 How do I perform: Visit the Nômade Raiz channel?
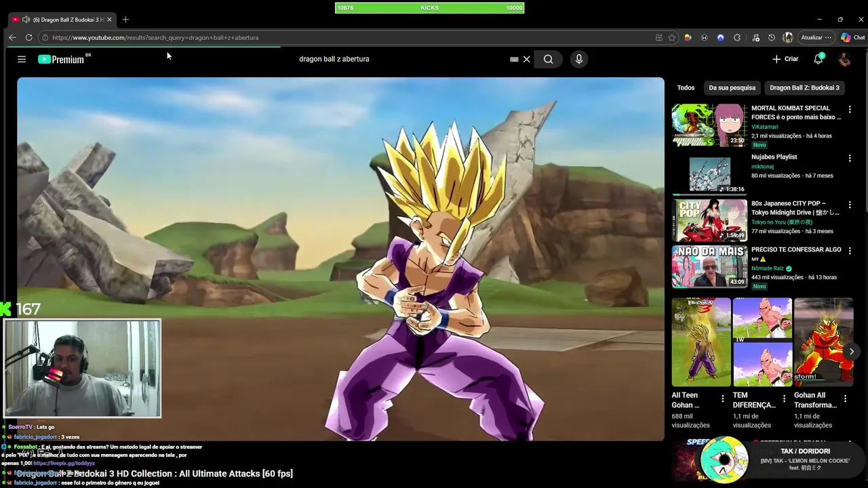(x=768, y=268)
